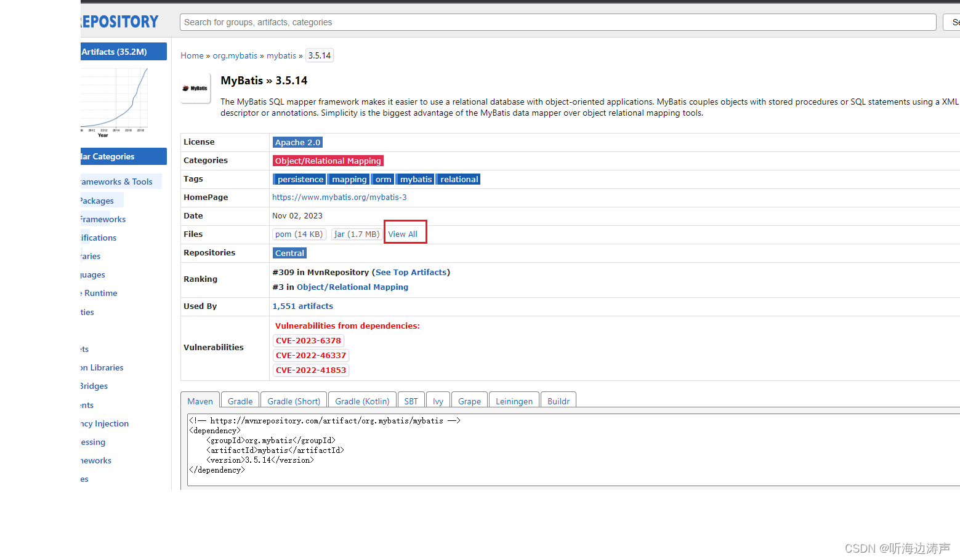Switch to the Leiningen tab
The height and width of the screenshot is (560, 960).
point(514,401)
